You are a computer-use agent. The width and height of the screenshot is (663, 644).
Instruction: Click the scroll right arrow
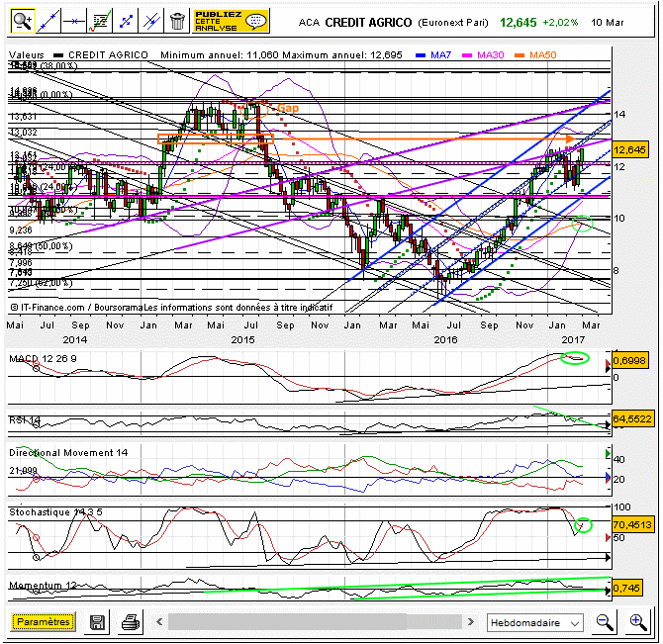tap(470, 621)
